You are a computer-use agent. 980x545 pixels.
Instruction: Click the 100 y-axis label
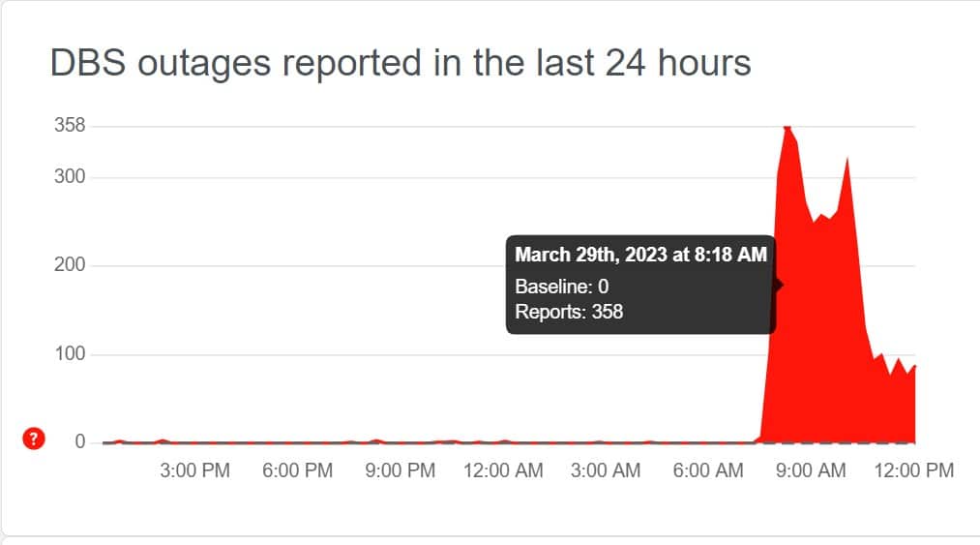click(x=70, y=353)
